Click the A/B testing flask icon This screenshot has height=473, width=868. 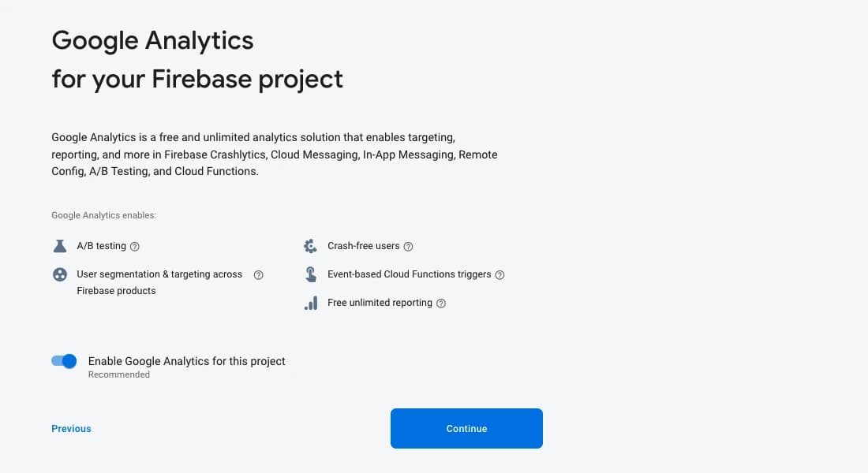click(x=60, y=246)
